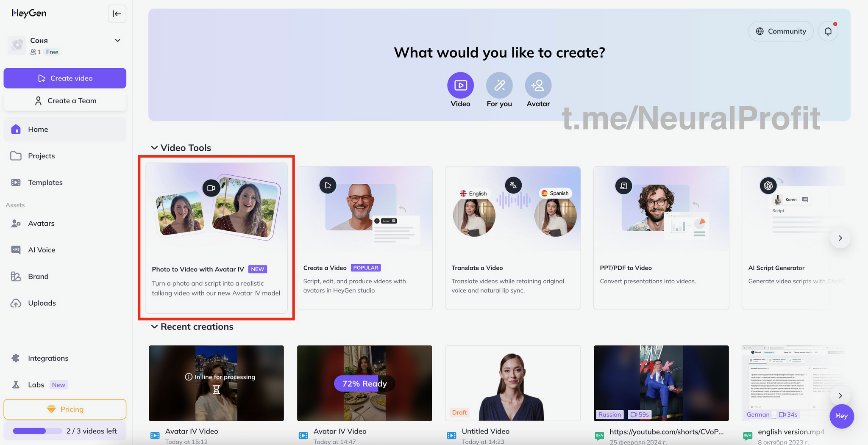Click the videos left progress bar

[x=37, y=431]
